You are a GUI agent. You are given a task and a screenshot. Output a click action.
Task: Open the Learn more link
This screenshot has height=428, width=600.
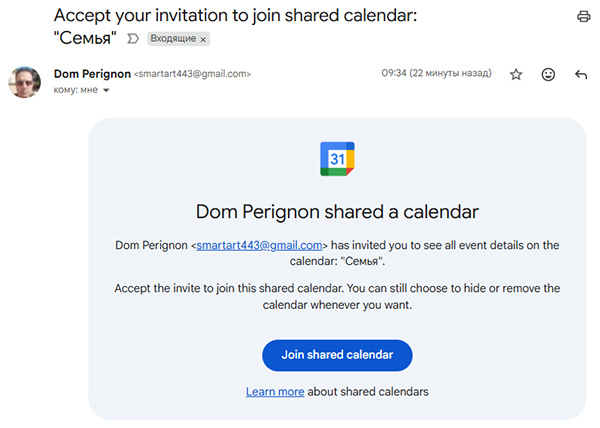tap(275, 392)
